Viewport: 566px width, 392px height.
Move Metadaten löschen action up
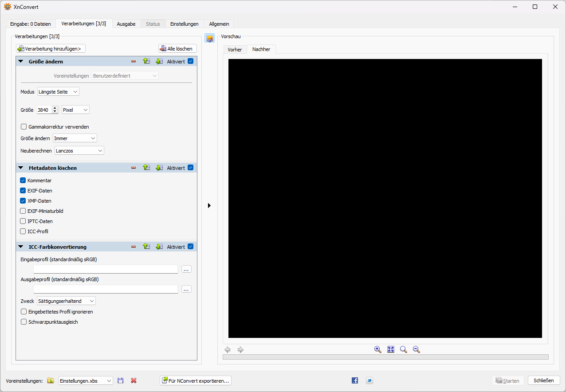147,168
